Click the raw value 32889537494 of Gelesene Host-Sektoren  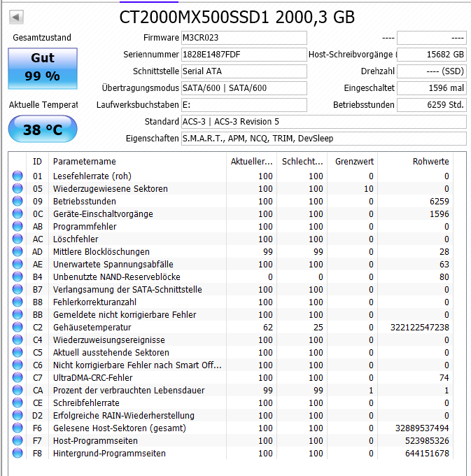pos(422,428)
